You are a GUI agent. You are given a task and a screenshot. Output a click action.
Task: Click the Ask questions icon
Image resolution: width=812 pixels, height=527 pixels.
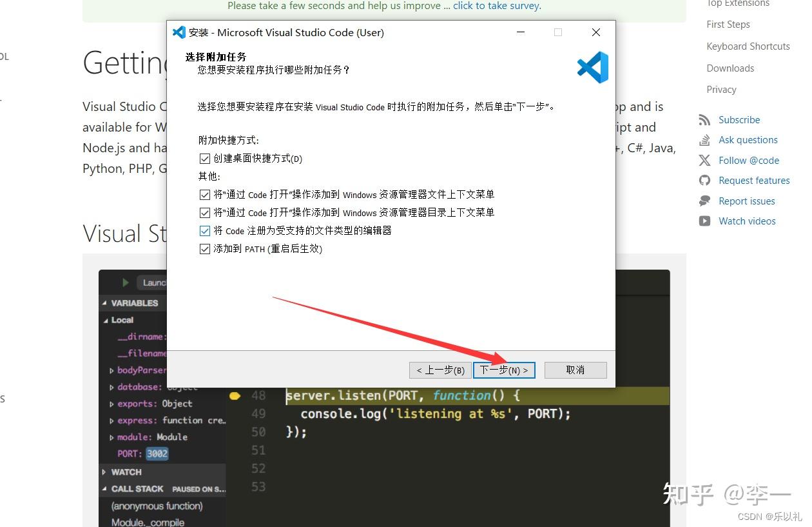click(704, 140)
